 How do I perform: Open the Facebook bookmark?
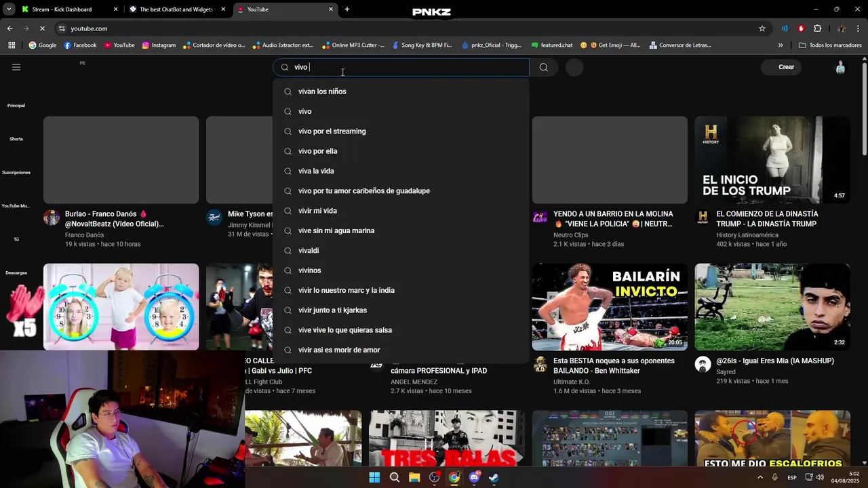click(x=80, y=45)
